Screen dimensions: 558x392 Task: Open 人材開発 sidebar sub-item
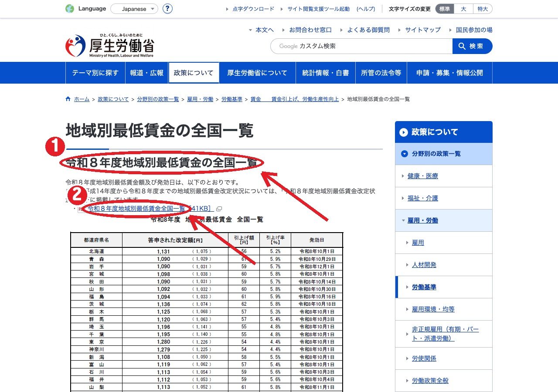pos(444,265)
